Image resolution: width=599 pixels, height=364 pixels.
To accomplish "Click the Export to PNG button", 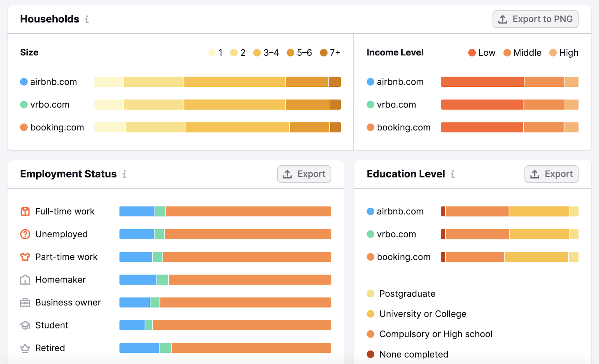I will pos(535,19).
